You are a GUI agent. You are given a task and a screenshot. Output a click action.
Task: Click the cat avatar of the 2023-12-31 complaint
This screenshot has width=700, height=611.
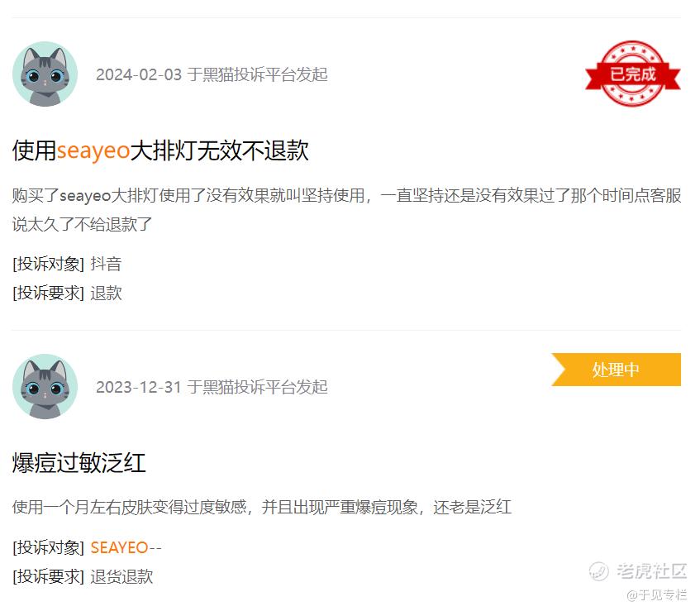coord(45,387)
